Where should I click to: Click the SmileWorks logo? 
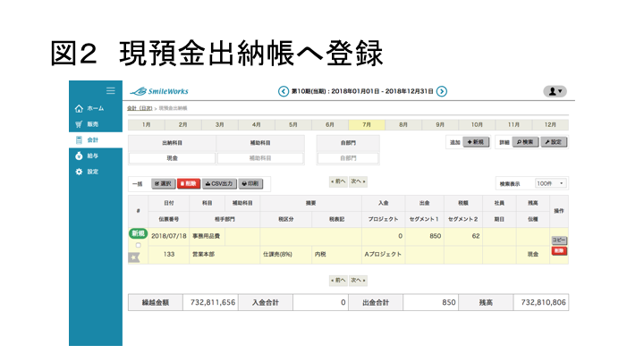[159, 91]
